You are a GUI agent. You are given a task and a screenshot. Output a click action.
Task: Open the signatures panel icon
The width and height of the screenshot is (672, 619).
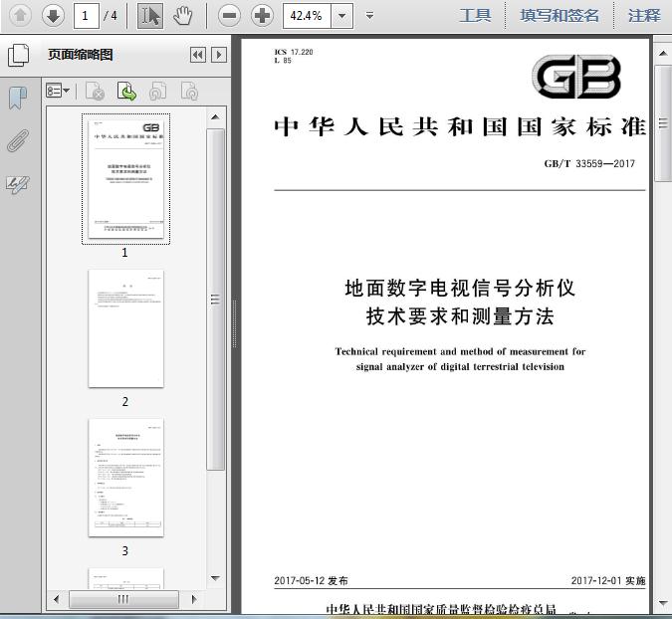(18, 184)
